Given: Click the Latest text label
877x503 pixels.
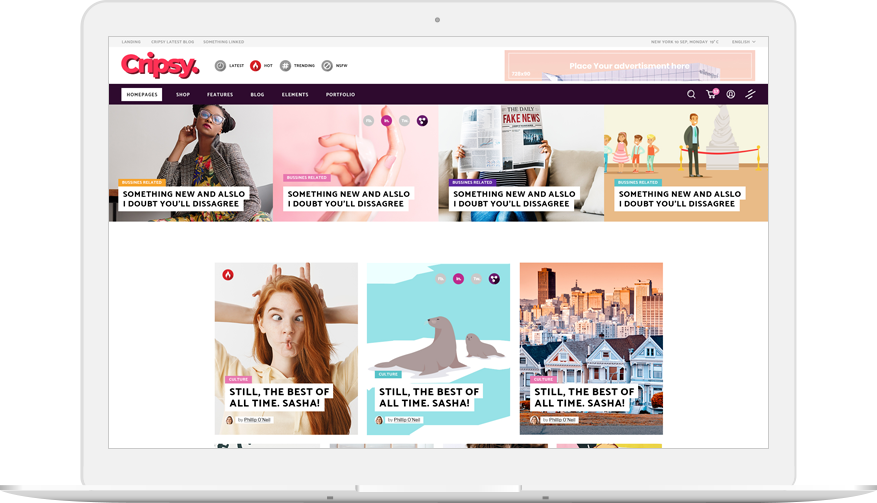Looking at the screenshot, I should tap(237, 65).
